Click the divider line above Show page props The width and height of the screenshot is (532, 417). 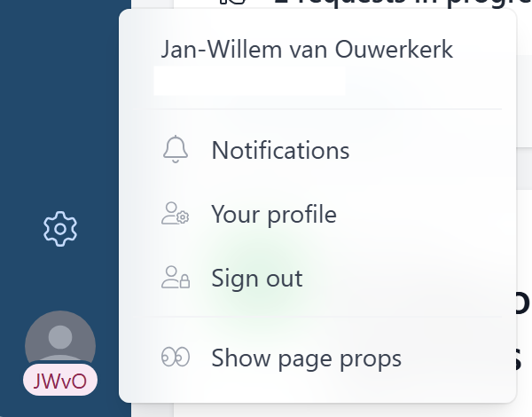pos(326,317)
